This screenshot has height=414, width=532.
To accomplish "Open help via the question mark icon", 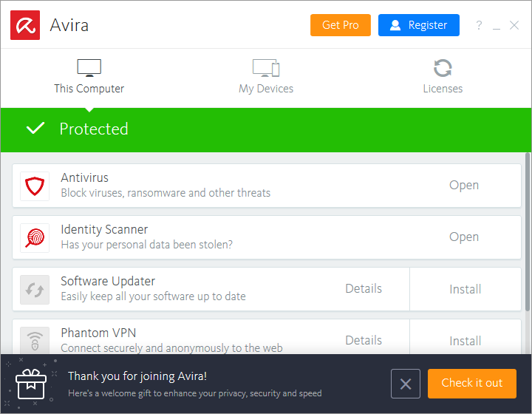I will pyautogui.click(x=479, y=25).
